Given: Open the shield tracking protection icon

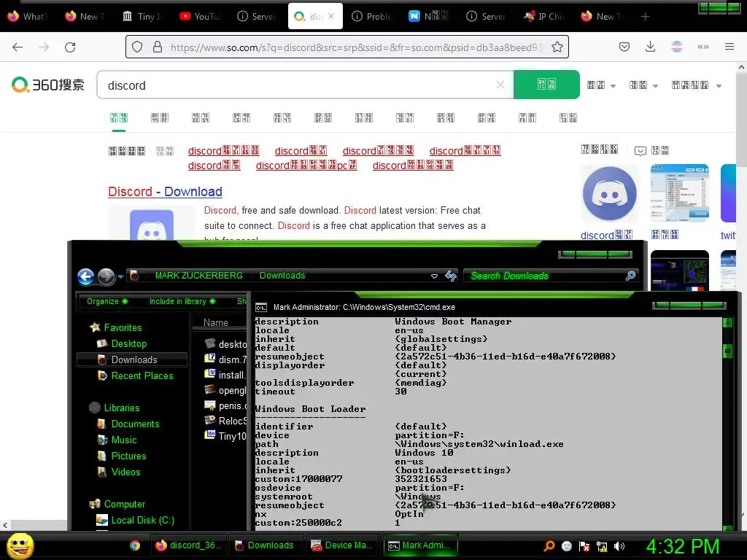Looking at the screenshot, I should [x=137, y=47].
